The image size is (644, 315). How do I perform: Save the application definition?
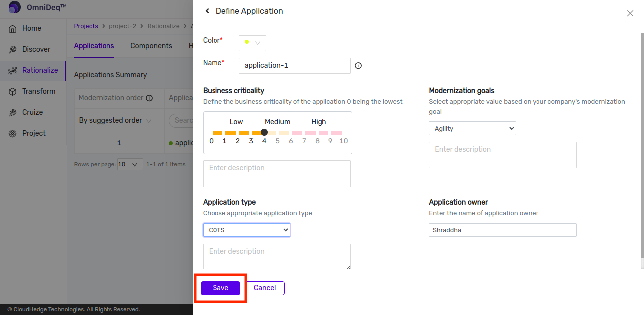(x=220, y=288)
